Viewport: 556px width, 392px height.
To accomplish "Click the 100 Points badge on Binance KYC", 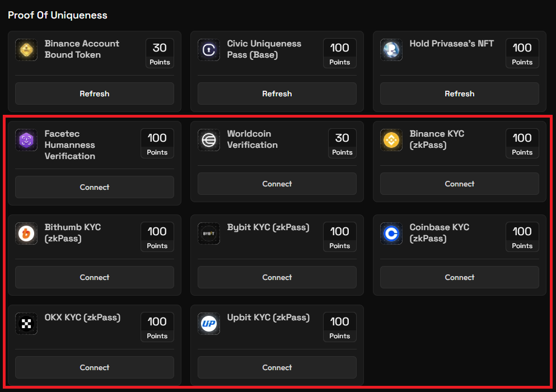I will (x=522, y=143).
